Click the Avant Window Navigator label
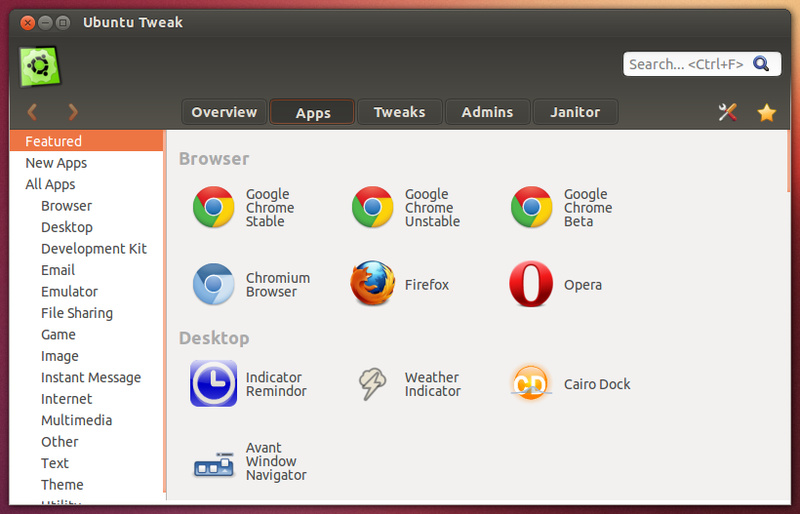This screenshot has height=514, width=800. coord(276,461)
